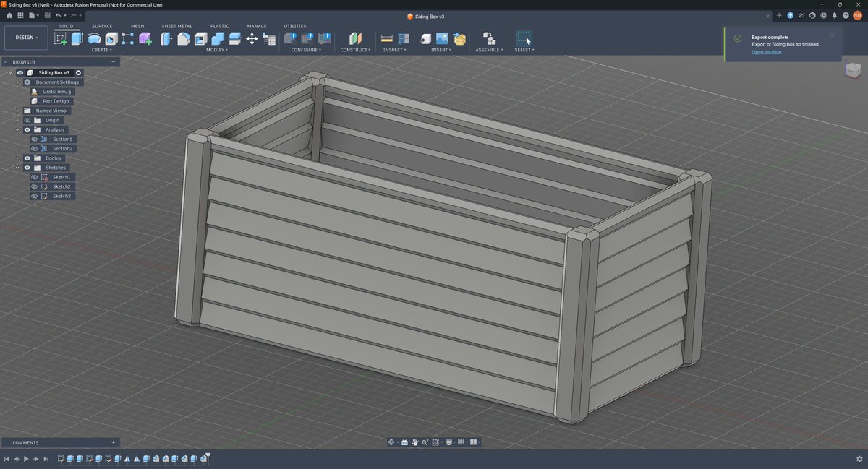Pick the Hole tool icon

111,39
